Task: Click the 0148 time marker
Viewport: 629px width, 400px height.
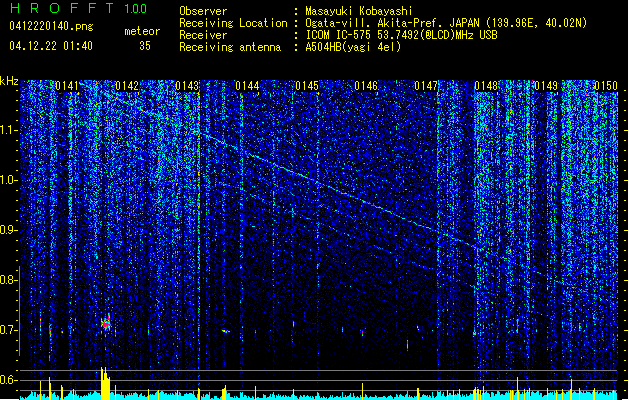Action: 486,86
